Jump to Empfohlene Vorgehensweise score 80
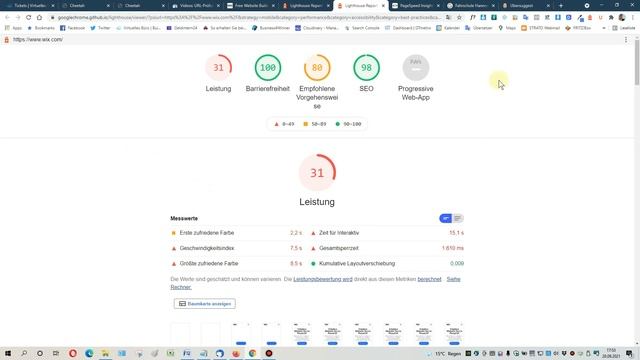 coord(317,82)
